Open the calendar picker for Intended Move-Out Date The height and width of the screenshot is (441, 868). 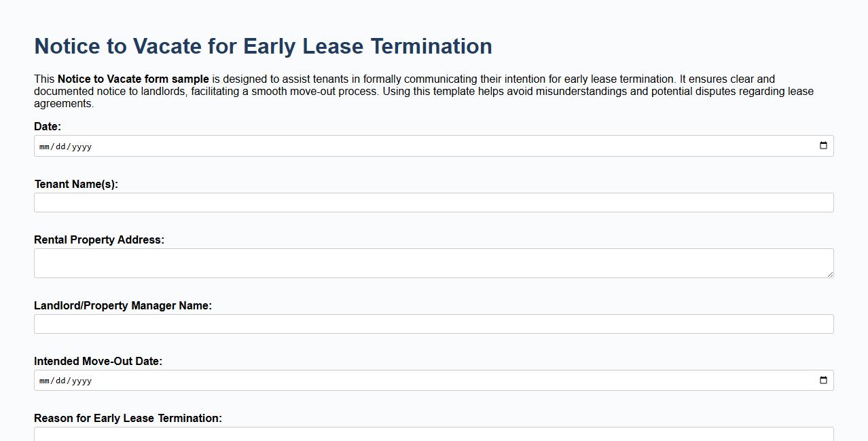[822, 380]
